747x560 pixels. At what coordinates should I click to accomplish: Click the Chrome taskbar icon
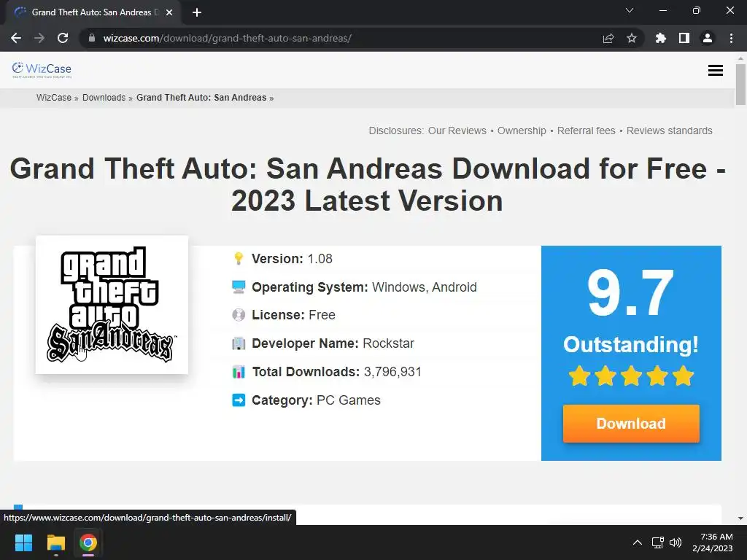pos(88,542)
